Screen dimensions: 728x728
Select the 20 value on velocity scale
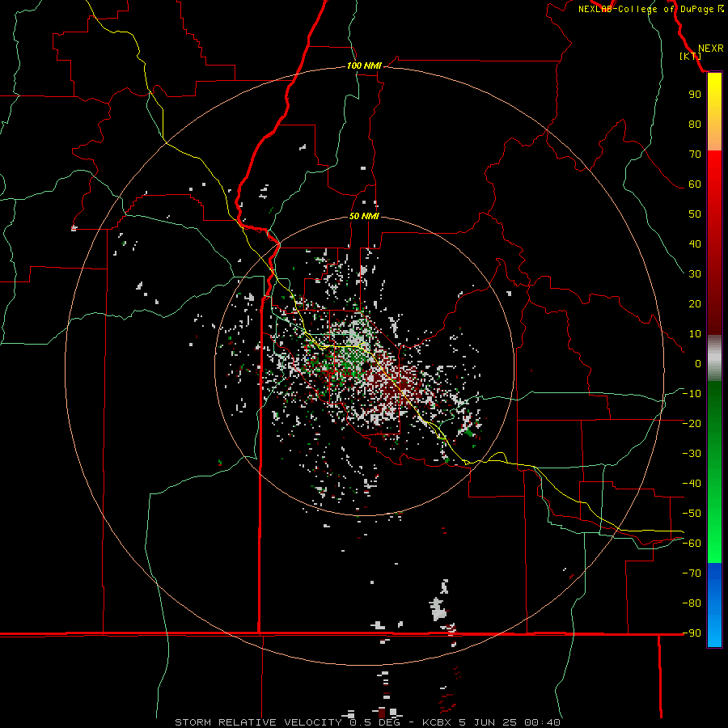[x=695, y=304]
